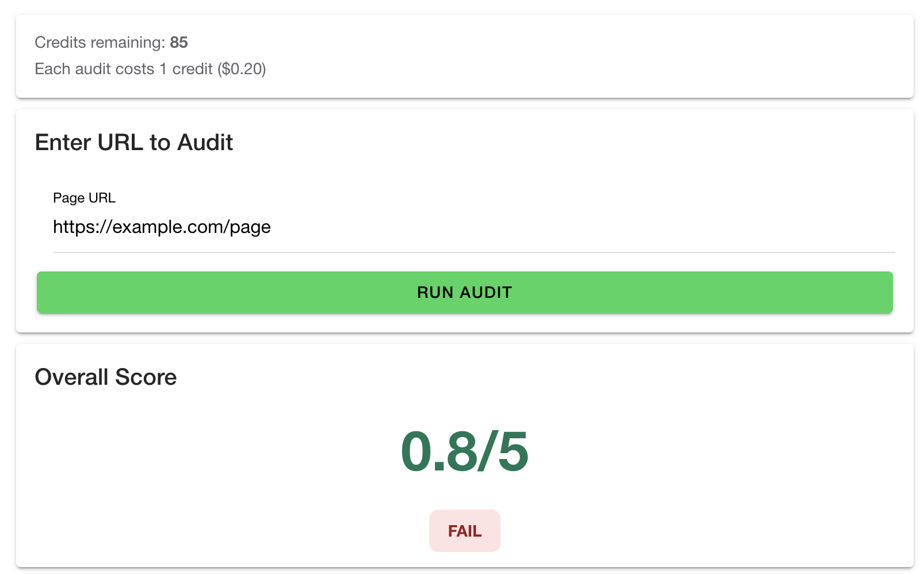The height and width of the screenshot is (574, 924).
Task: Select the 0.8/5 score value
Action: pyautogui.click(x=464, y=452)
